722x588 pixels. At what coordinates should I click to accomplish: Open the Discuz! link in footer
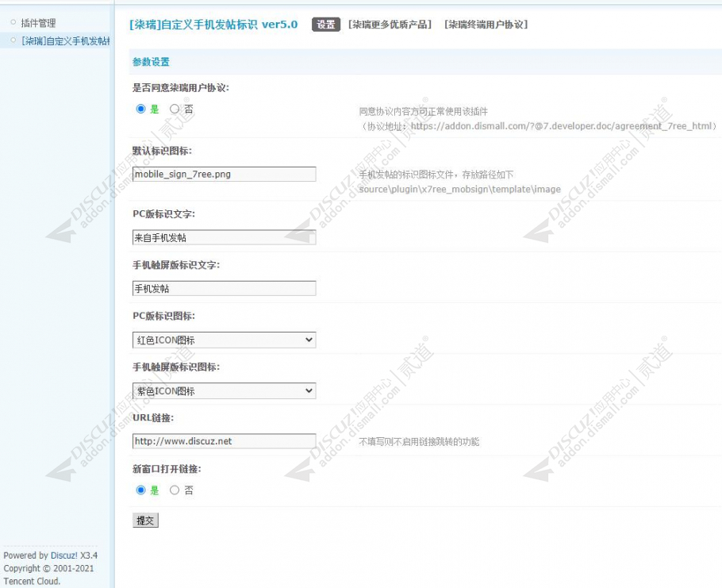tap(64, 555)
